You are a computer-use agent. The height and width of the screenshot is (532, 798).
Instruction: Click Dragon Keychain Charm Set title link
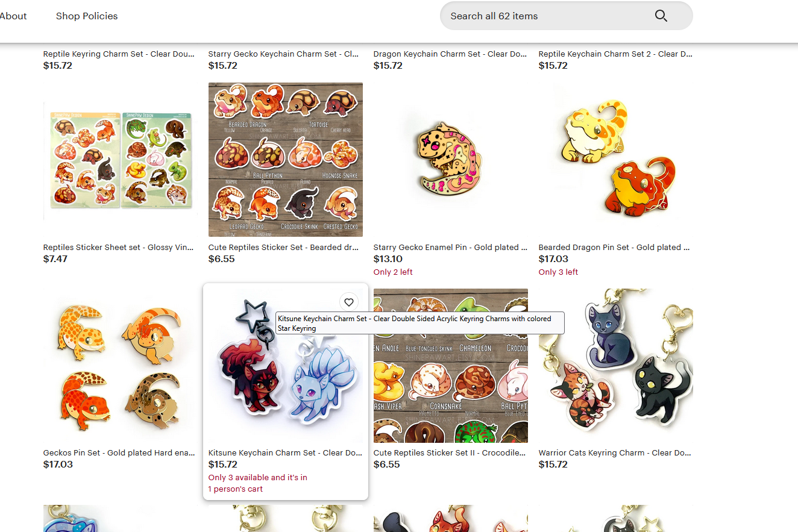(450, 54)
